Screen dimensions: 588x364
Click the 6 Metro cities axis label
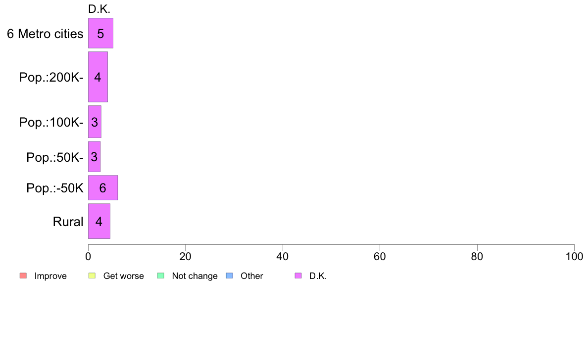(x=45, y=34)
